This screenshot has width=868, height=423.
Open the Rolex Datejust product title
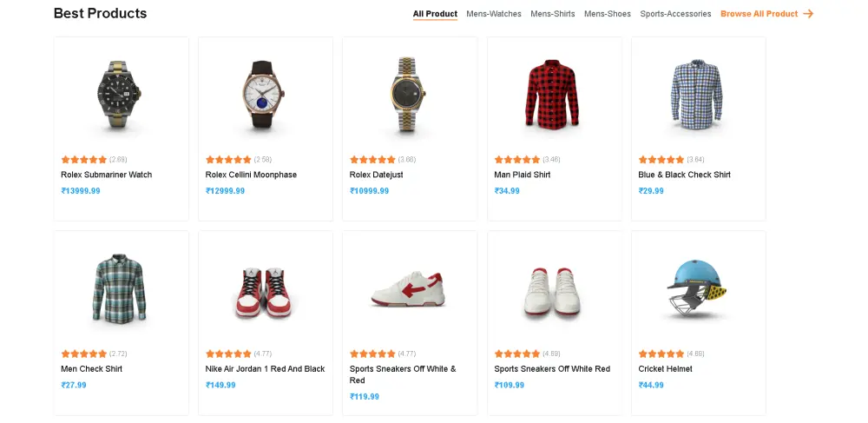click(376, 175)
